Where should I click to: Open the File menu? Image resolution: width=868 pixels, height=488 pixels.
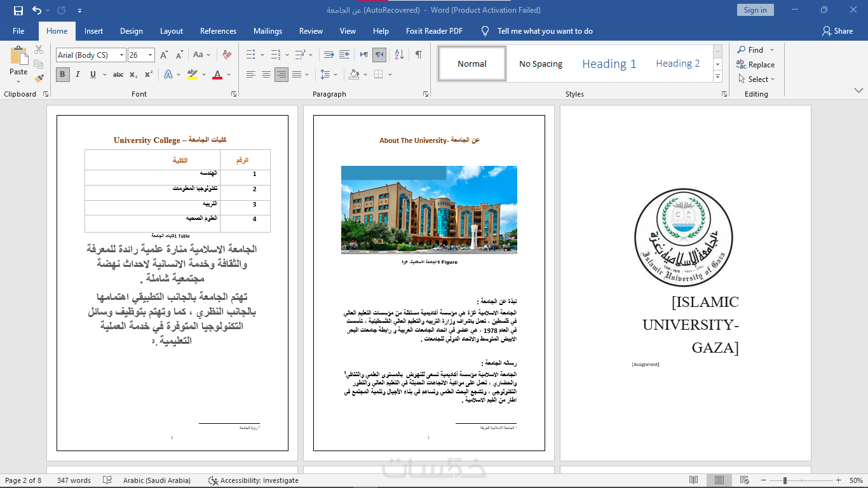(18, 31)
